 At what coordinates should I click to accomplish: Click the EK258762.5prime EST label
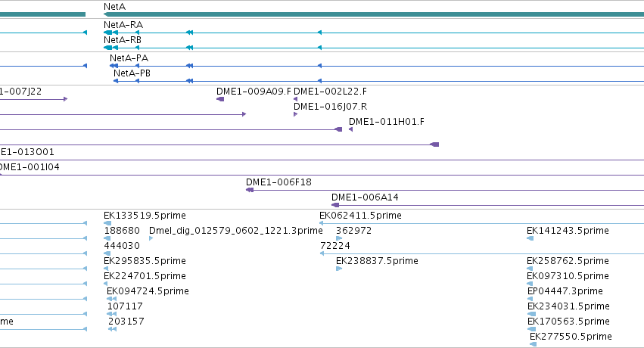click(x=568, y=260)
